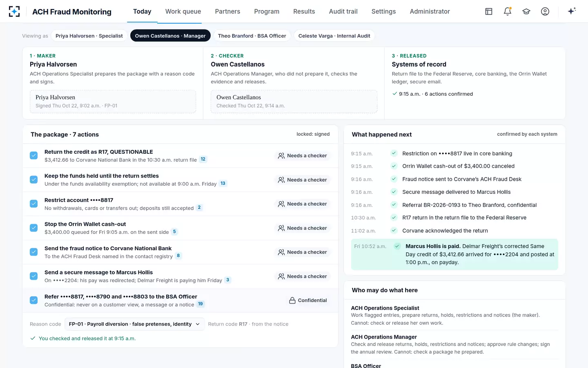Click Needs a checker badge for Marcus Hollis message
This screenshot has width=588, height=368.
coord(303,276)
